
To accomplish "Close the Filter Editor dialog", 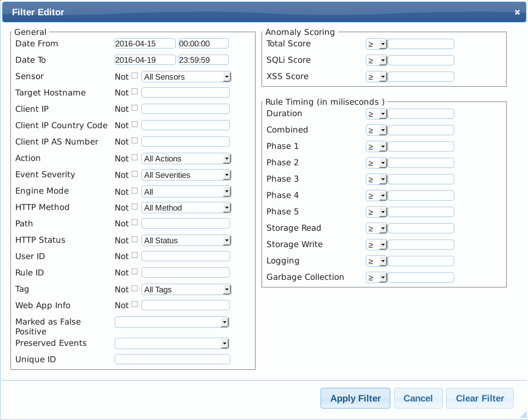I will point(517,12).
